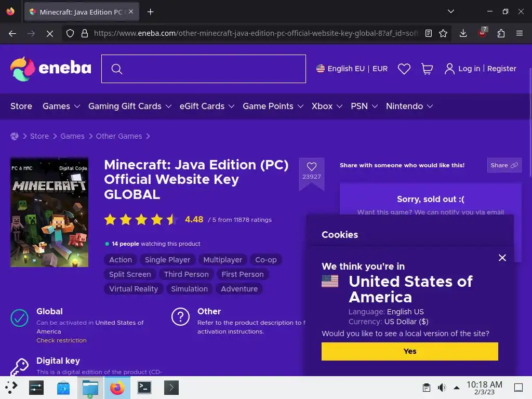Viewport: 532px width, 399px height.
Task: Go to Store breadcrumb
Action: (x=39, y=136)
